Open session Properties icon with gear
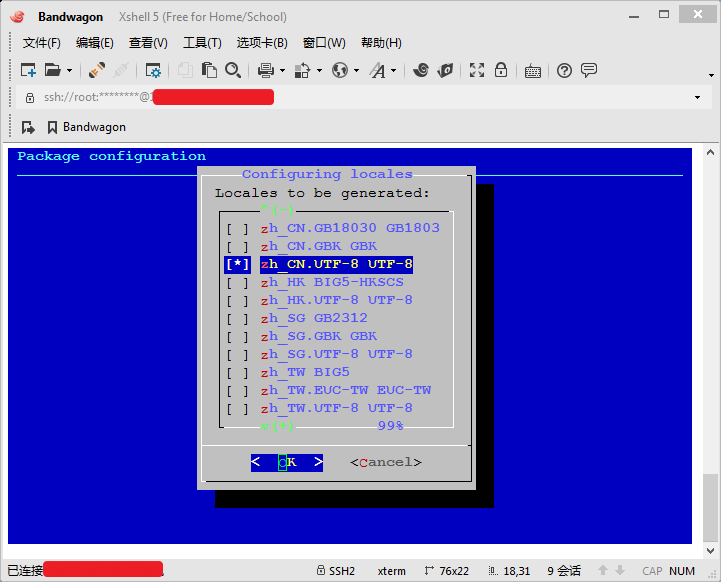 [153, 70]
